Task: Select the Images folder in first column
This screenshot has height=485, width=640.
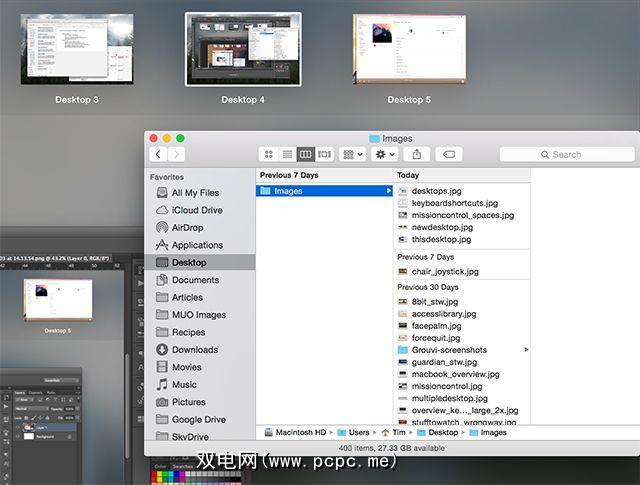Action: [x=324, y=191]
